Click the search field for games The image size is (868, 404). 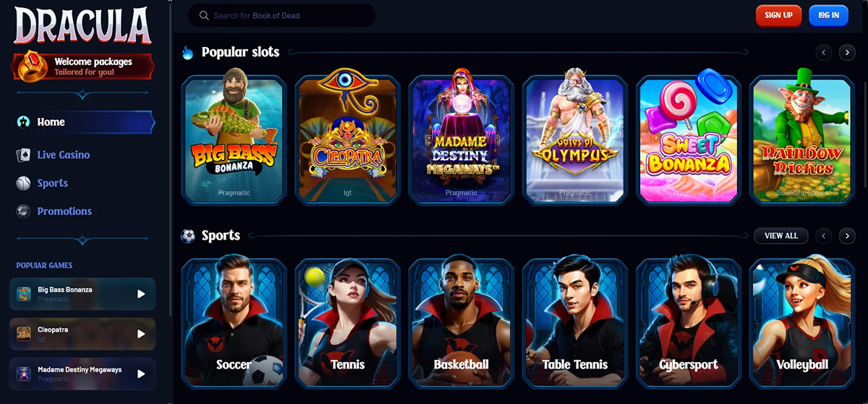point(281,15)
